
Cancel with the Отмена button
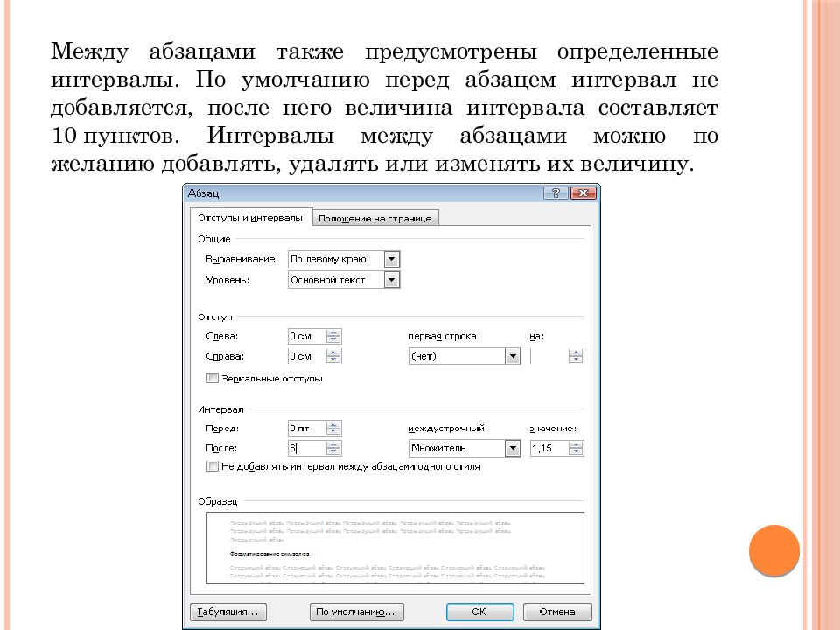coord(557,612)
